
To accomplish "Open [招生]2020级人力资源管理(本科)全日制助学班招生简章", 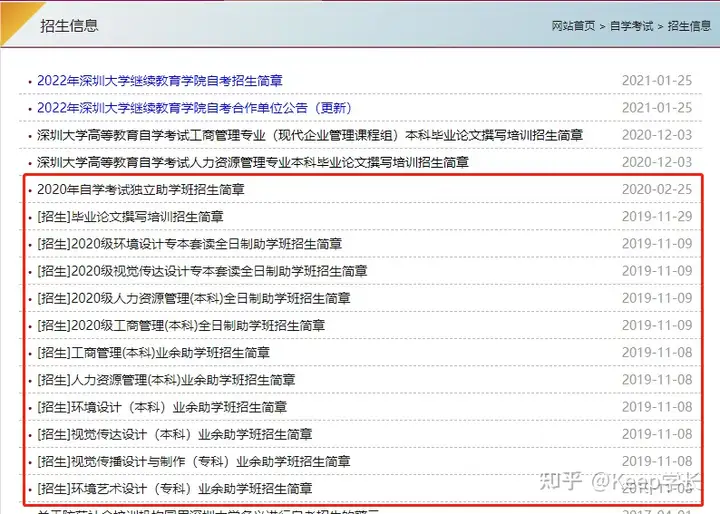I will click(194, 298).
